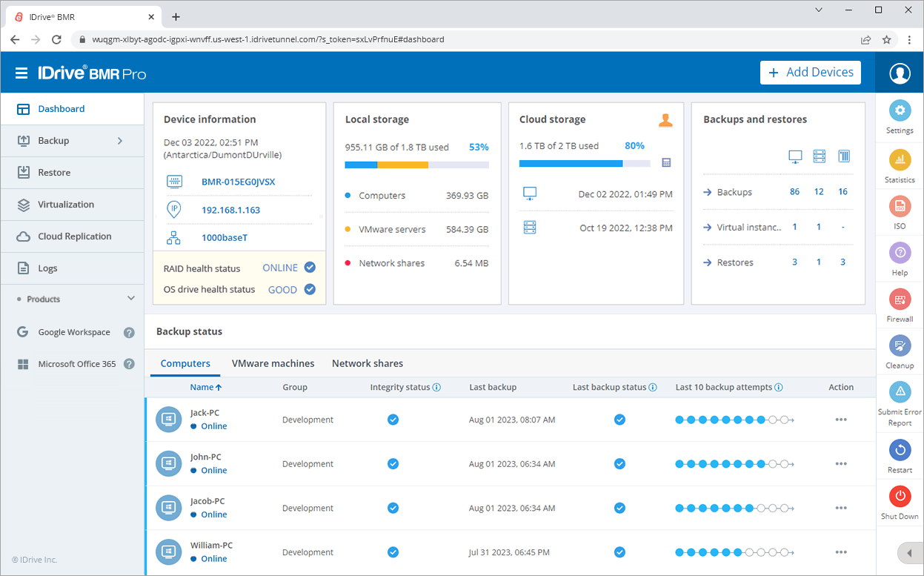924x576 pixels.
Task: Click the RAID health status ONLINE badge
Action: (282, 267)
